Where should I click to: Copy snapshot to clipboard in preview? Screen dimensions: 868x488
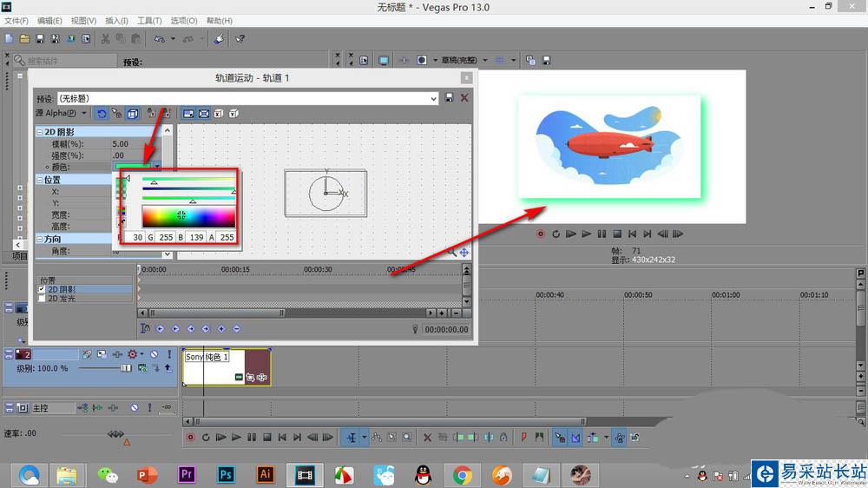click(530, 60)
